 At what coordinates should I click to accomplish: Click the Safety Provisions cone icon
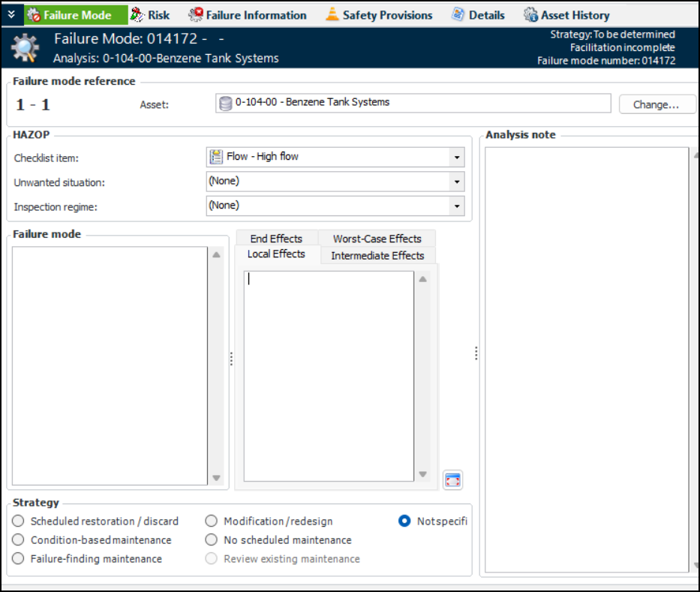pyautogui.click(x=332, y=14)
